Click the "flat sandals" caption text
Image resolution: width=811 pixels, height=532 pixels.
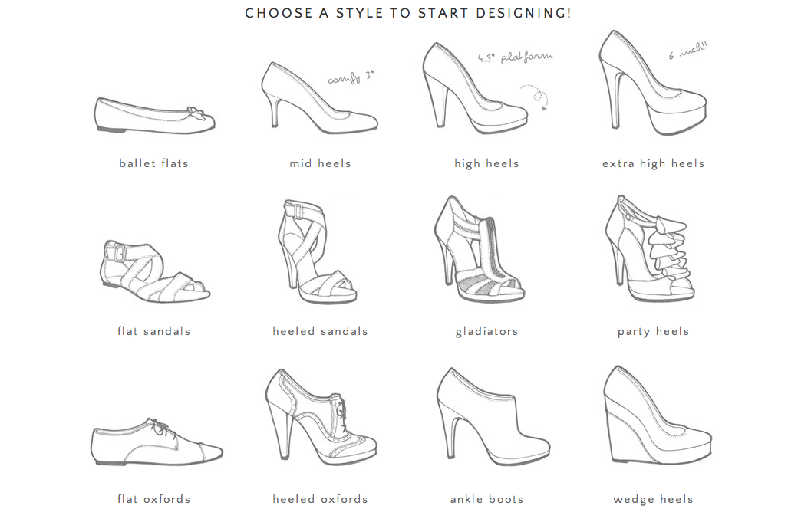(153, 332)
